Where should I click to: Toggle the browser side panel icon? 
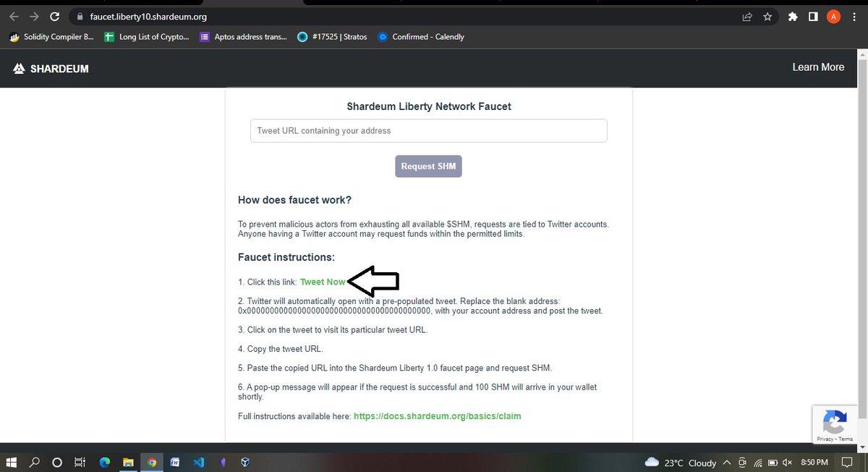coord(813,17)
